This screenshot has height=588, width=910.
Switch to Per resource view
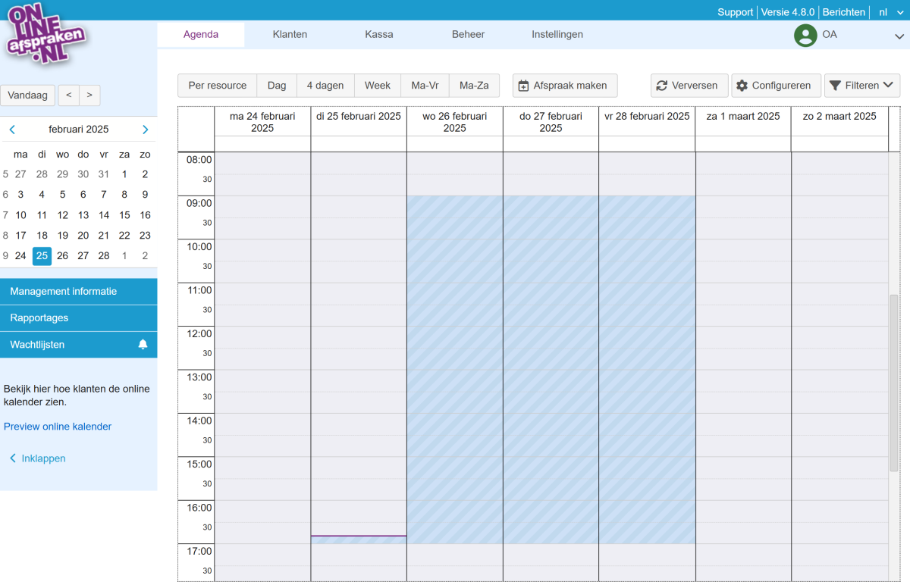[218, 86]
